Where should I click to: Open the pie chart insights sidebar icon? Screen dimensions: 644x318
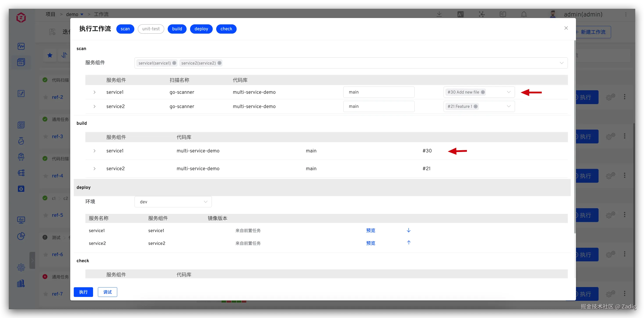click(x=21, y=236)
